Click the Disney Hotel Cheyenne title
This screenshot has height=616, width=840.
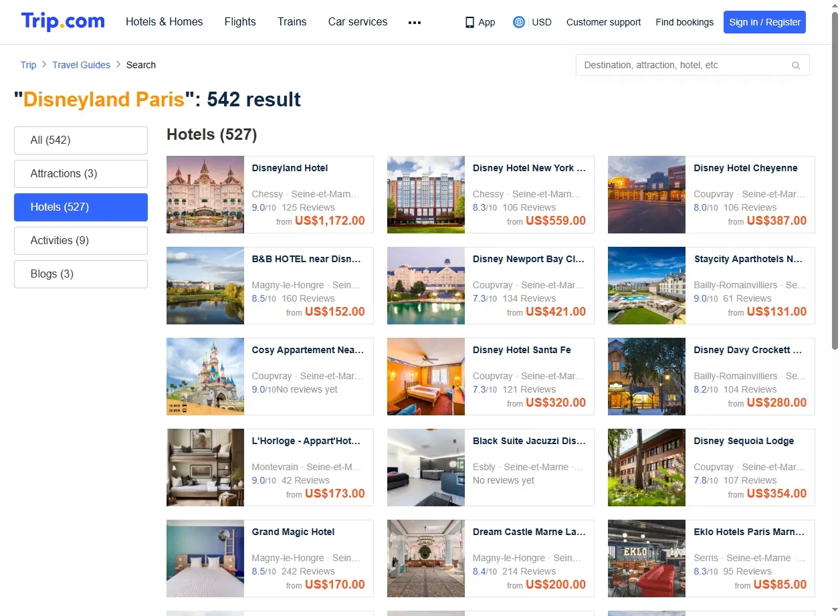[746, 169]
